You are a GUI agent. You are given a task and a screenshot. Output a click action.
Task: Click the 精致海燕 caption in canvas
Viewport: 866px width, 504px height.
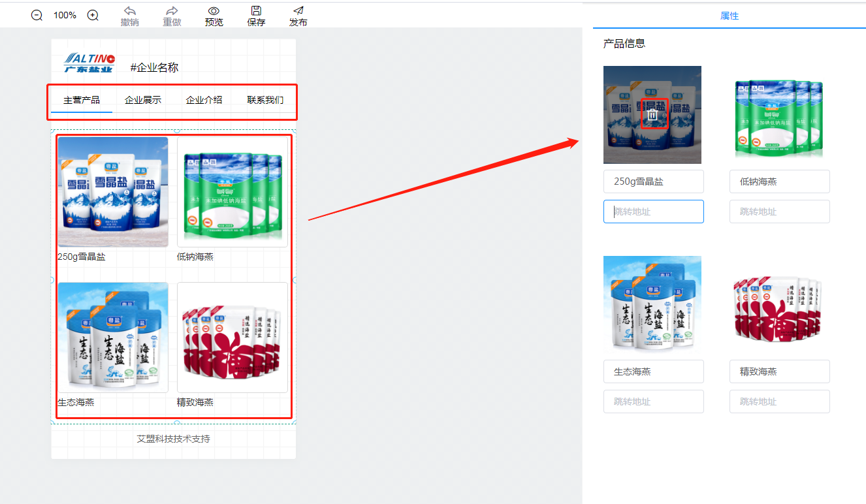(195, 402)
